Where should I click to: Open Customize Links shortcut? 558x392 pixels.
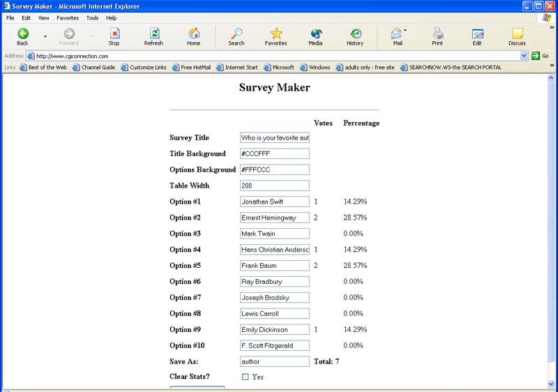coord(144,67)
